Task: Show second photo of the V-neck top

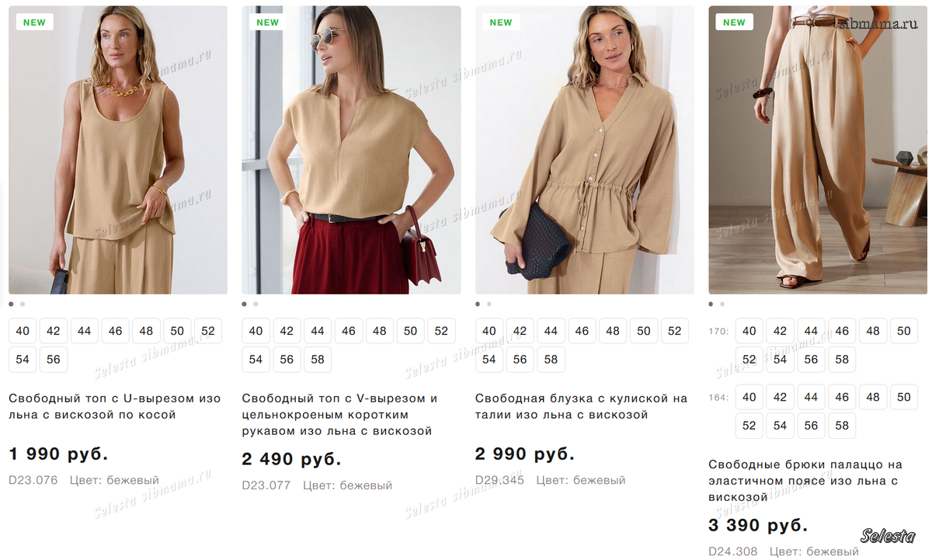Action: [256, 304]
